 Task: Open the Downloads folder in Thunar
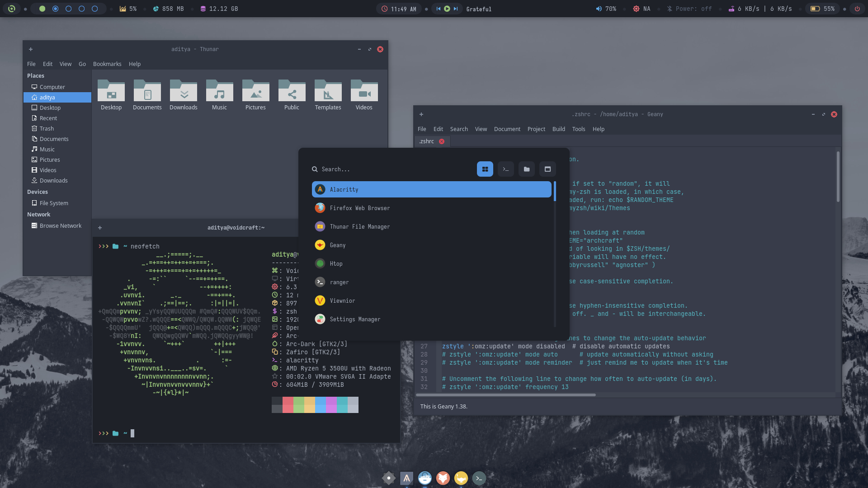pyautogui.click(x=183, y=95)
